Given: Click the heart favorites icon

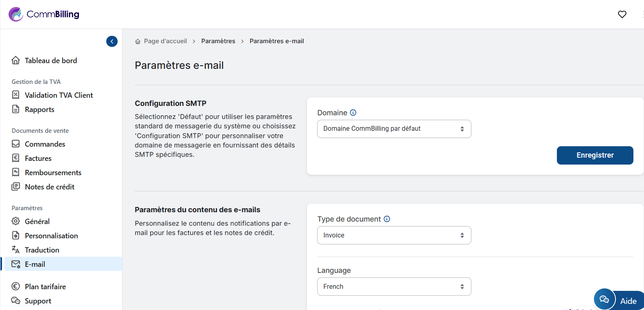Looking at the screenshot, I should point(622,14).
